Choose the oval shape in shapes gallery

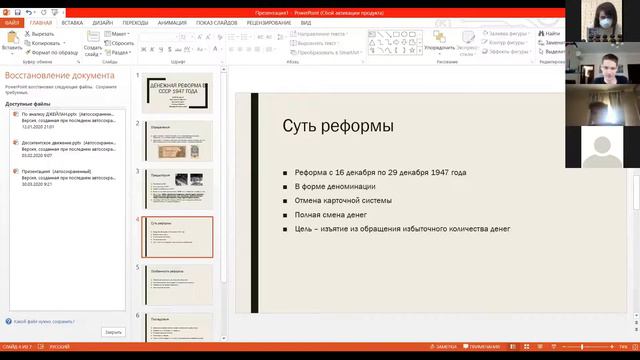click(404, 34)
